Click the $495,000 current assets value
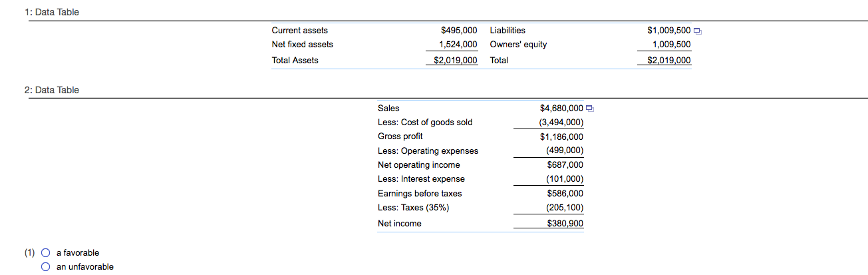This screenshot has width=868, height=275. coord(459,31)
